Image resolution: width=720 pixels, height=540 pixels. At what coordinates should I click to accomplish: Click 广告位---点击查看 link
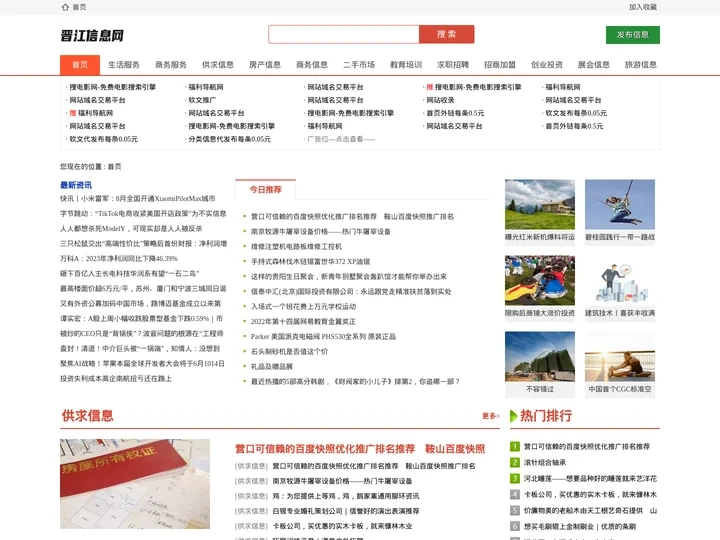pos(341,139)
